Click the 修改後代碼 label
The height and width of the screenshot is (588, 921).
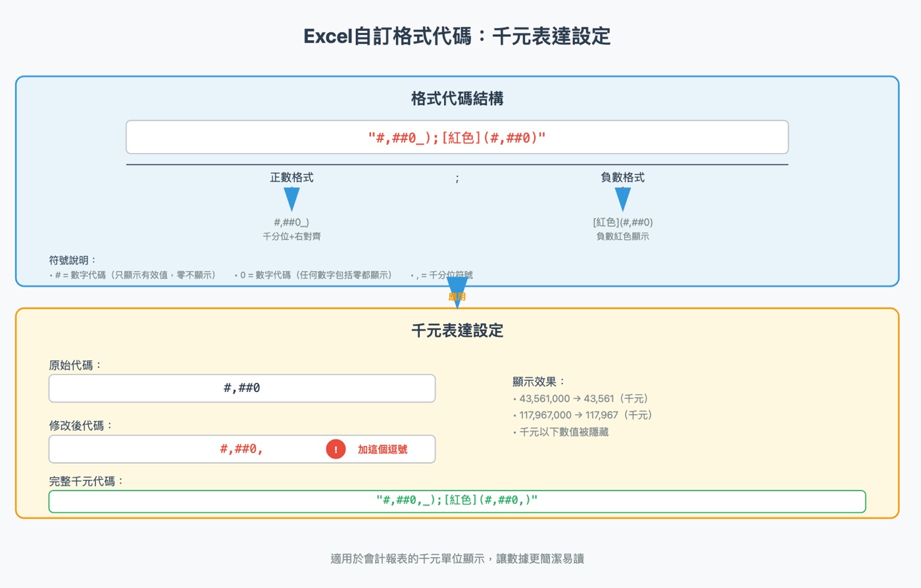[x=81, y=426]
